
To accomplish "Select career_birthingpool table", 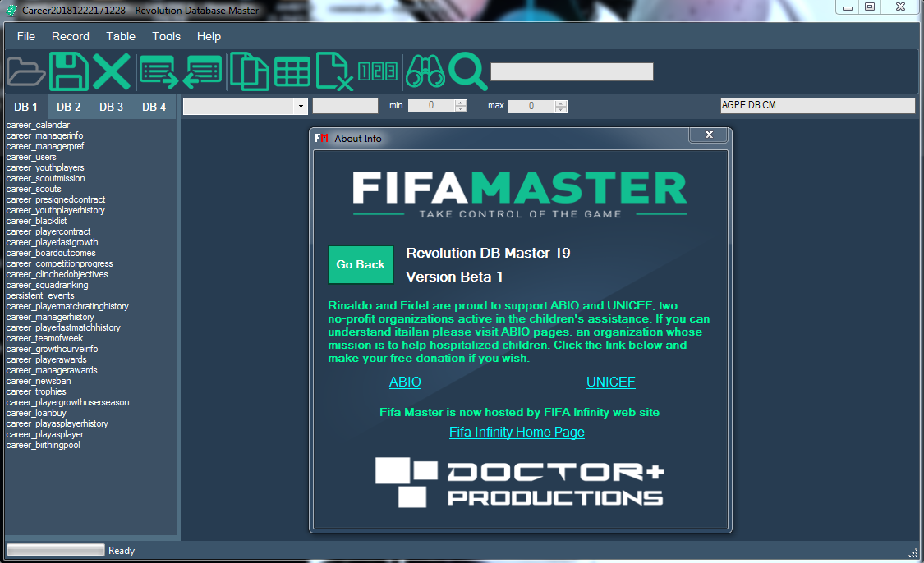I will tap(43, 445).
